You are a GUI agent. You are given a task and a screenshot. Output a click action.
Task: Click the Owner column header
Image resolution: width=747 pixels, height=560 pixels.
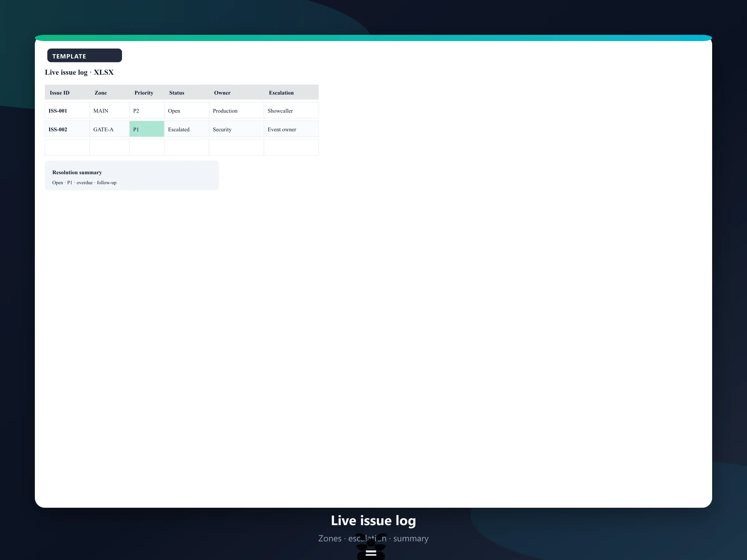pyautogui.click(x=236, y=92)
